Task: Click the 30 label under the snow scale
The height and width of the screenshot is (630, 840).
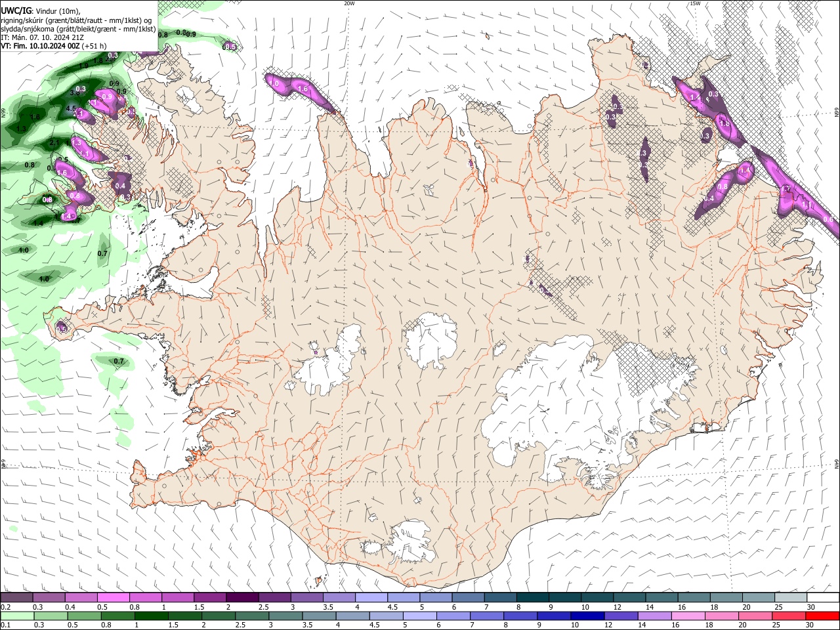Action: click(810, 607)
